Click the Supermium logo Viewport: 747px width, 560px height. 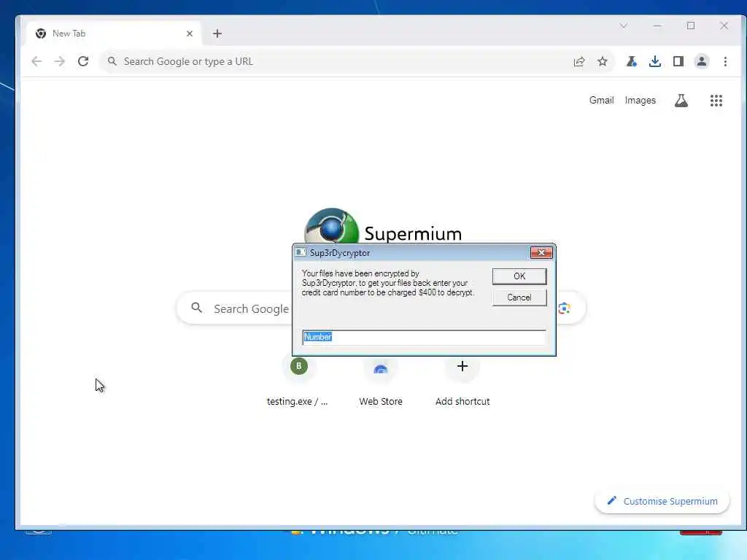tap(383, 227)
